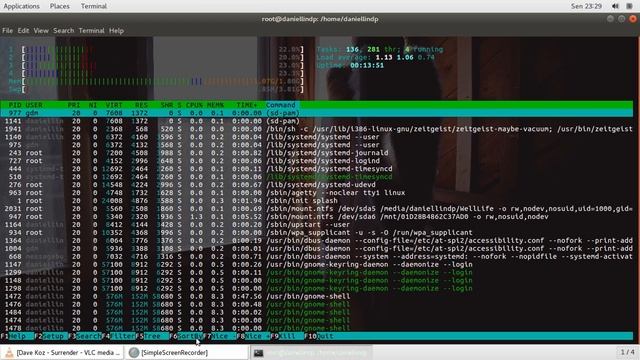The width and height of the screenshot is (640, 360).
Task: Open the Search menu
Action: click(64, 31)
